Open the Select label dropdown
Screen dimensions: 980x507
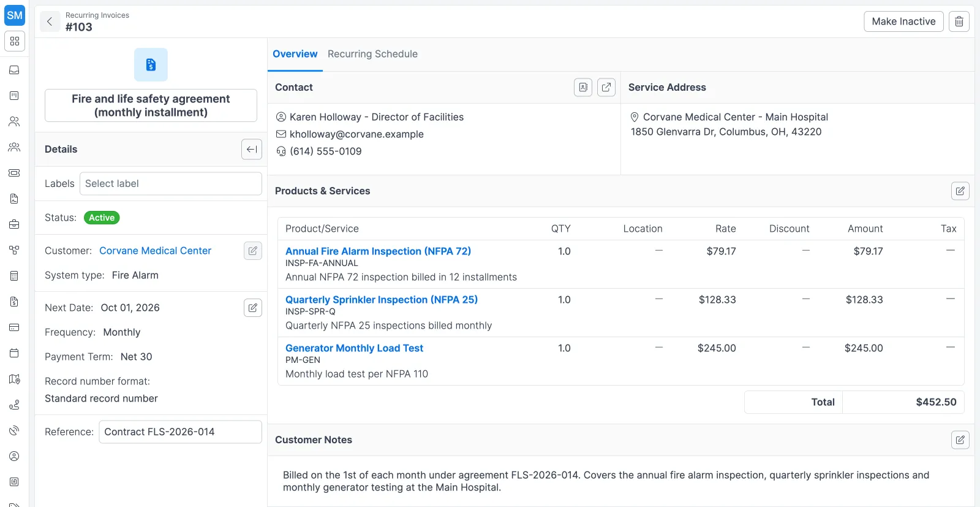(x=171, y=184)
